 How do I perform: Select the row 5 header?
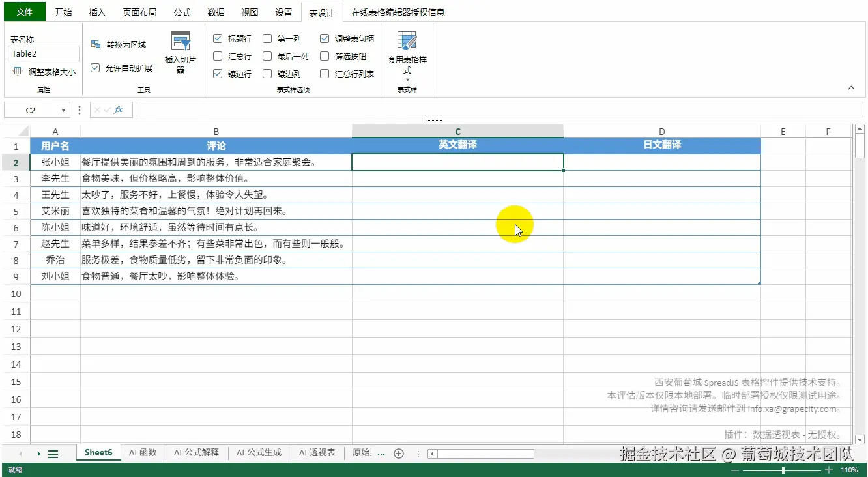(16, 211)
